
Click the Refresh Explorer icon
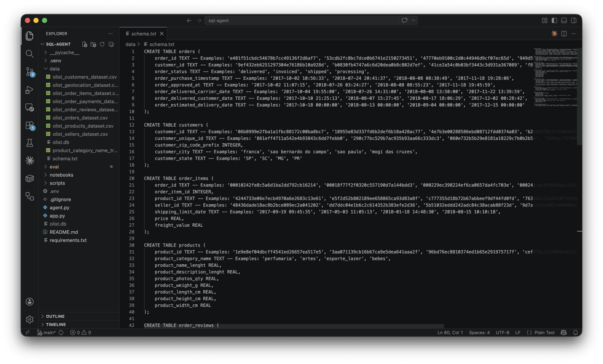pos(102,44)
